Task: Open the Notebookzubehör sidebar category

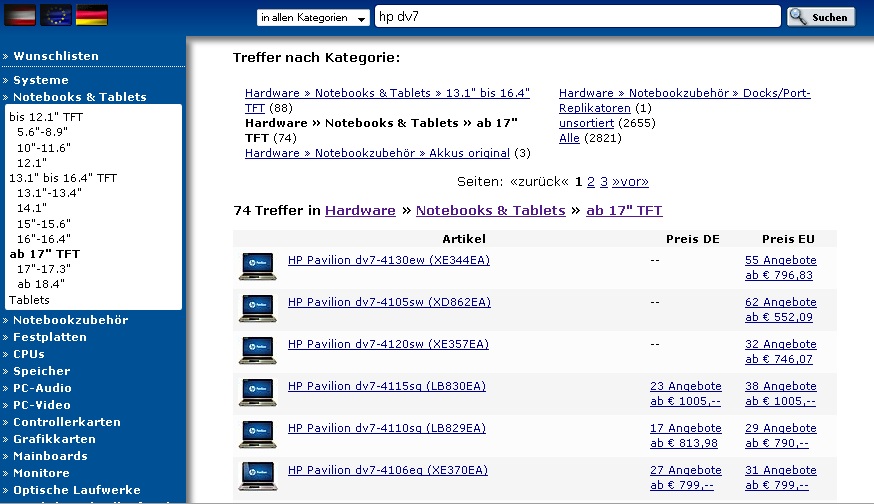Action: pos(71,319)
